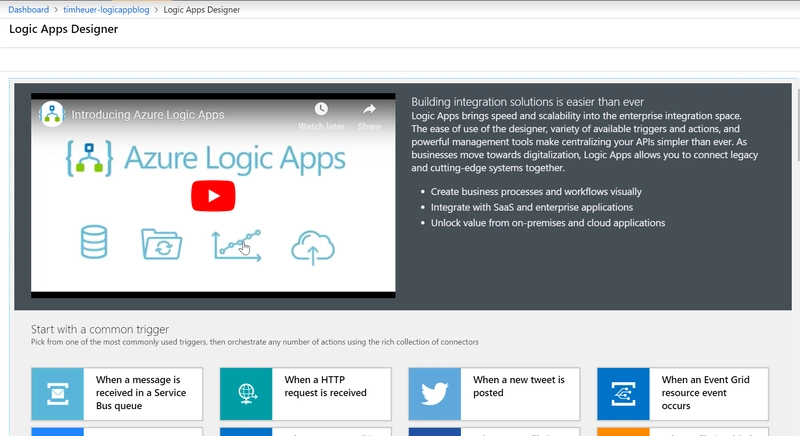Click the folder sync icon in video
Viewport: 800px width, 436px height.
click(162, 246)
